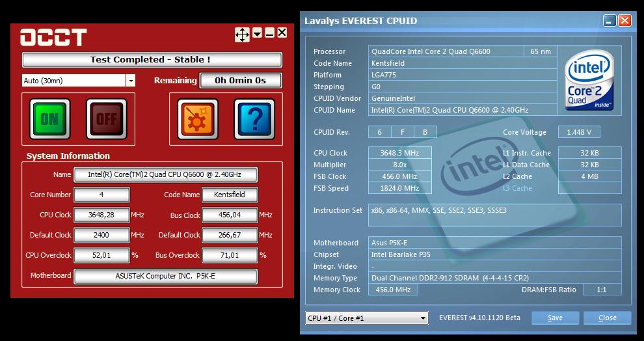Click the Instruction Set value field
The image size is (644, 341).
495,215
